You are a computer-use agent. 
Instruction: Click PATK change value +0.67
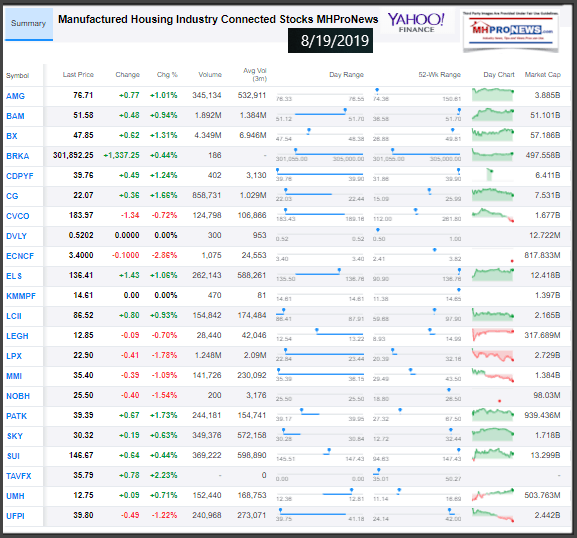[x=129, y=415]
